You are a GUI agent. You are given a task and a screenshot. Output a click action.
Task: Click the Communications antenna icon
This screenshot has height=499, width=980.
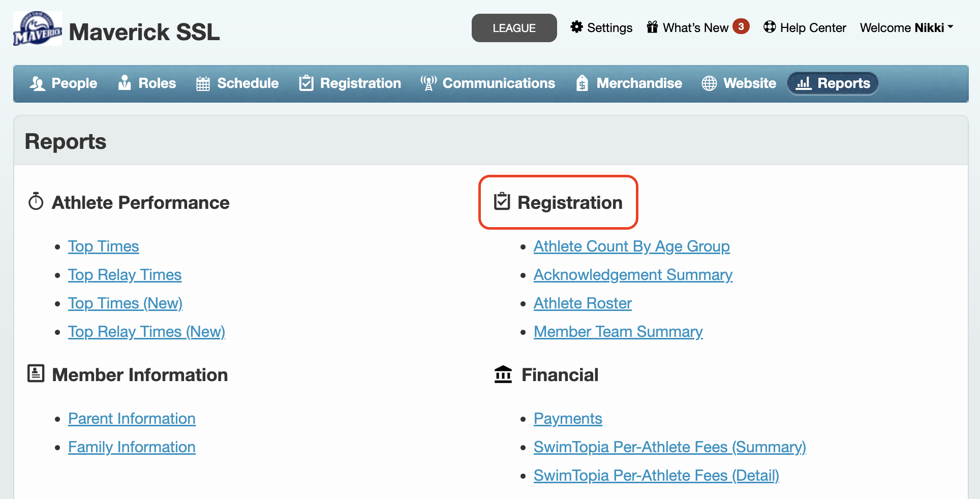pyautogui.click(x=428, y=83)
